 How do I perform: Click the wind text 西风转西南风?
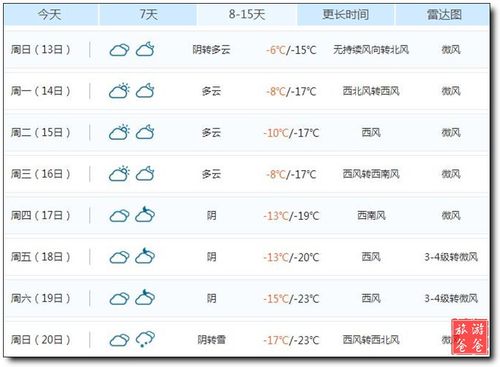[371, 174]
